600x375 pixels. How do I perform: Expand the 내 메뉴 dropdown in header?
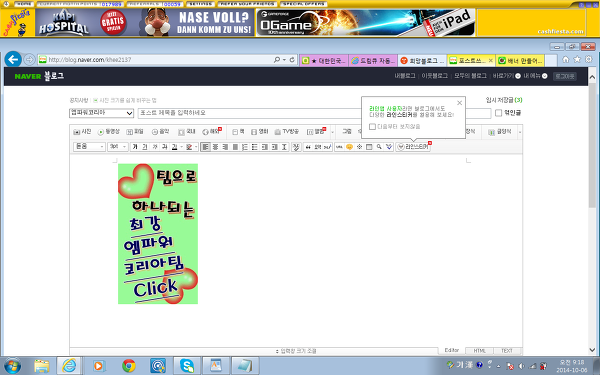coord(545,76)
